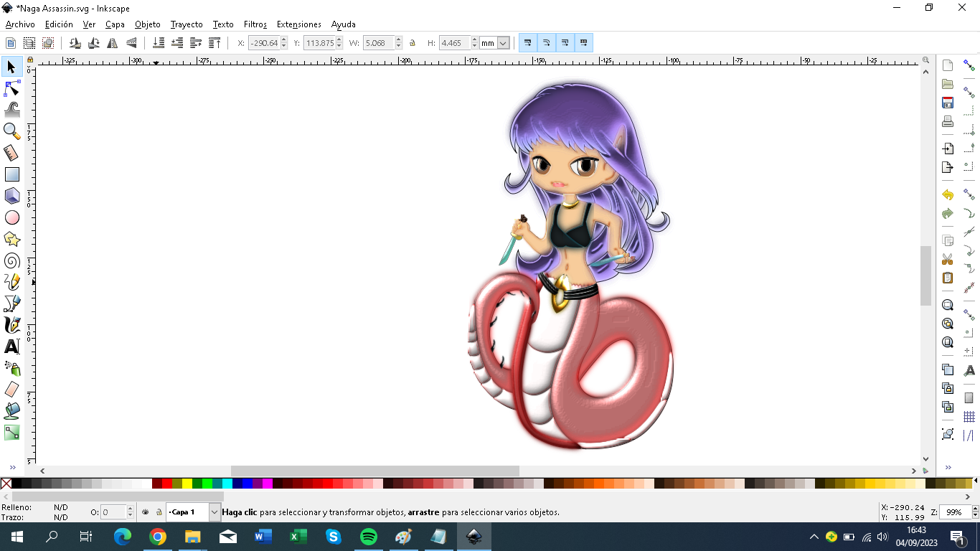
Task: Click the Print document icon
Action: [x=948, y=121]
